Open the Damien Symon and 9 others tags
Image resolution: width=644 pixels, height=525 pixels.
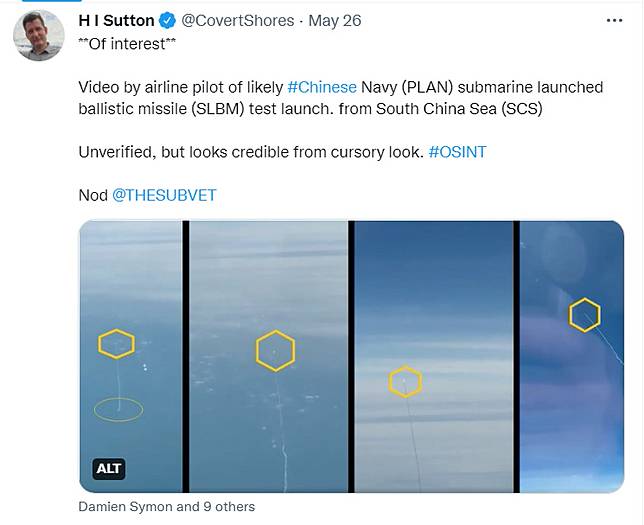coord(166,507)
